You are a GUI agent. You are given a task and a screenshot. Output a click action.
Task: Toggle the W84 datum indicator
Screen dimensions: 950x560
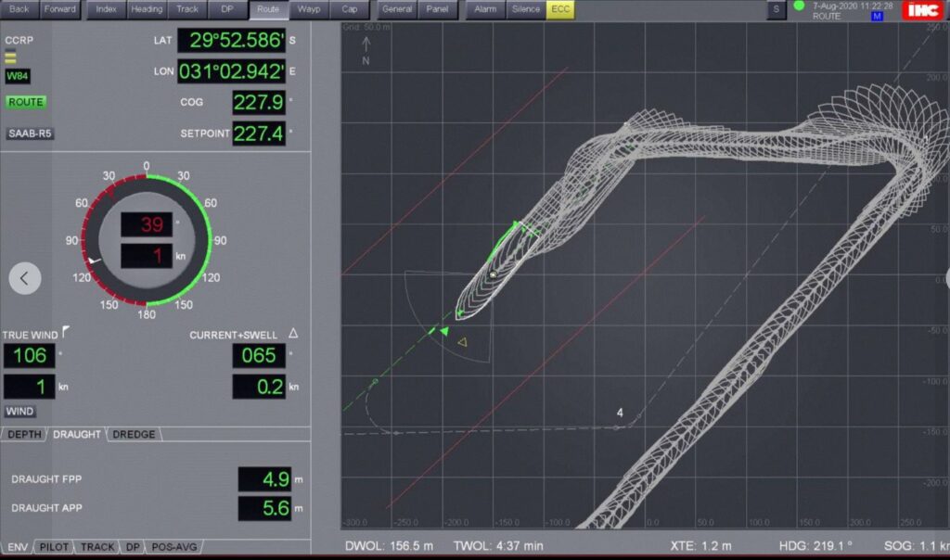coord(17,76)
